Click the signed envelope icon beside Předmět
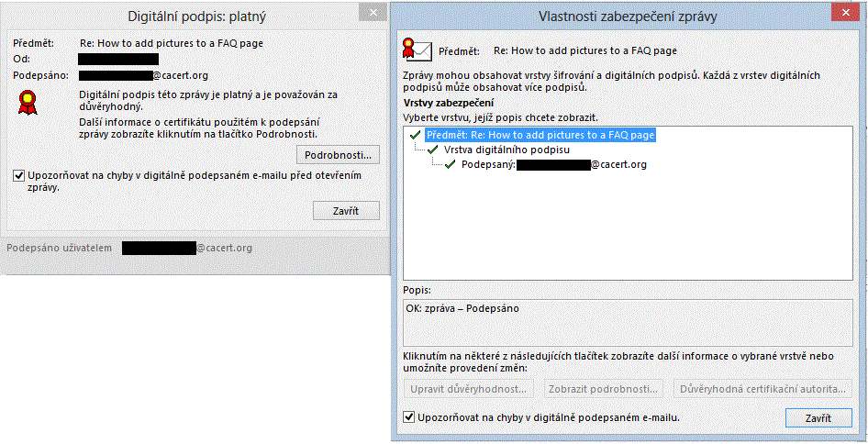The width and height of the screenshot is (868, 444). tap(417, 50)
